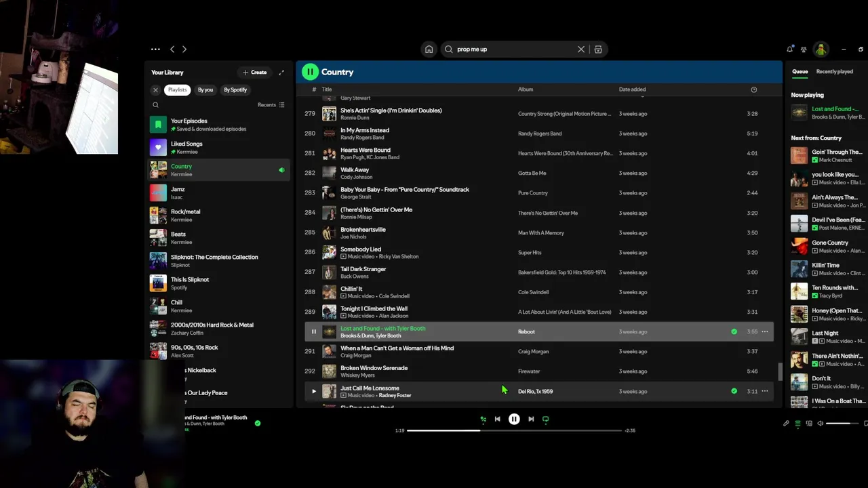This screenshot has height=488, width=868.
Task: Toggle repeat mode
Action: tap(545, 419)
